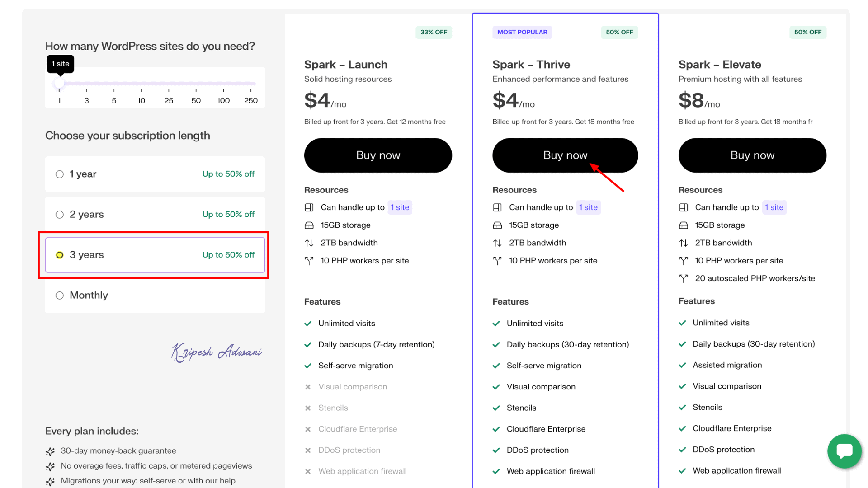Select the 1 year subscription option
Image resolution: width=868 pixels, height=488 pixels.
(60, 174)
